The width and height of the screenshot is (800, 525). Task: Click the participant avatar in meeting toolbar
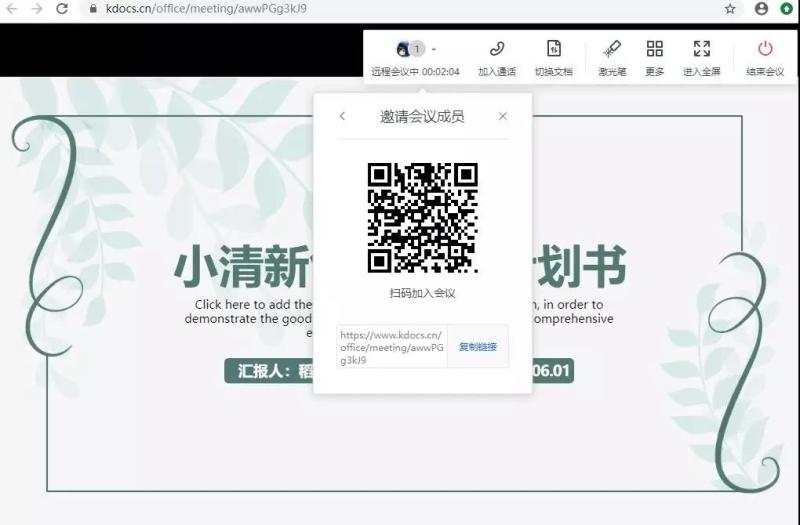pos(403,49)
